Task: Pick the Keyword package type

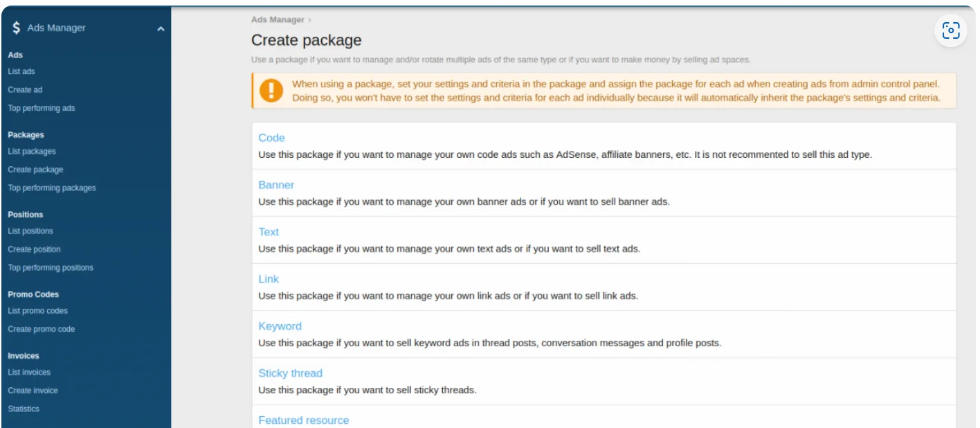Action: click(280, 326)
